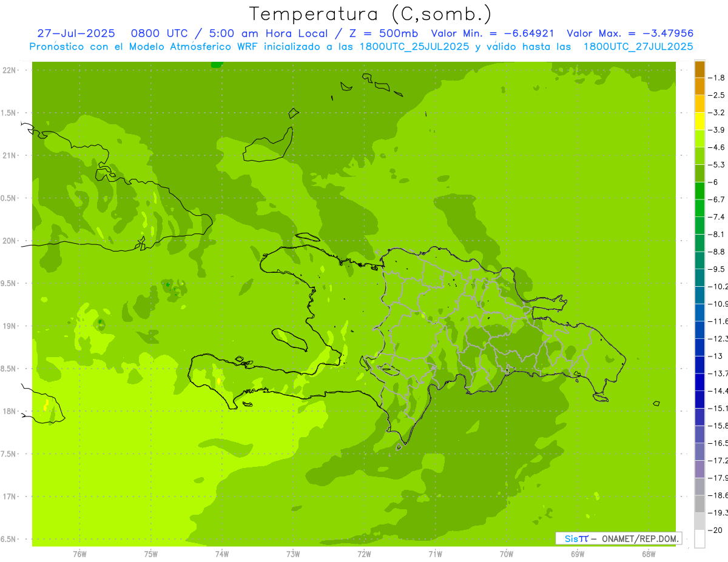Click the '-9.5' legend value
Screen dimensions: 728x562
716,269
